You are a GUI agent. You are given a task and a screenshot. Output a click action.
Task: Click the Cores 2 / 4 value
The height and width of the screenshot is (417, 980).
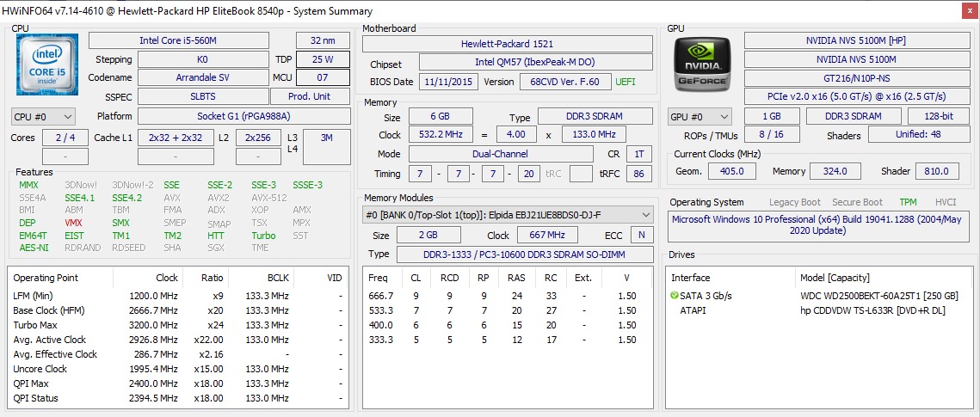pyautogui.click(x=65, y=138)
